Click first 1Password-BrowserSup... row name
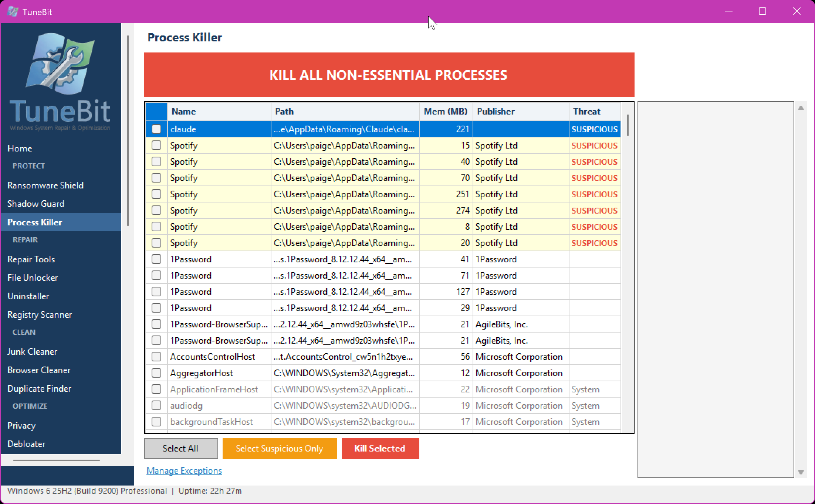 [x=219, y=324]
